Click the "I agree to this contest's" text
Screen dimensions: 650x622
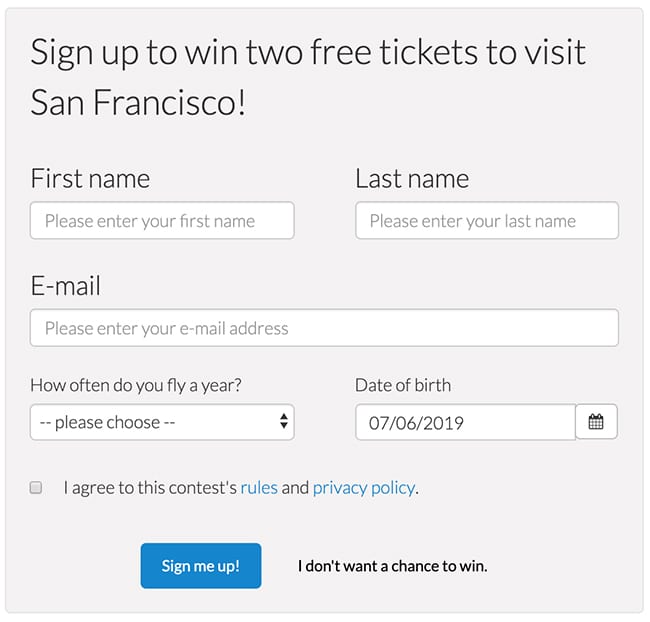coord(150,488)
